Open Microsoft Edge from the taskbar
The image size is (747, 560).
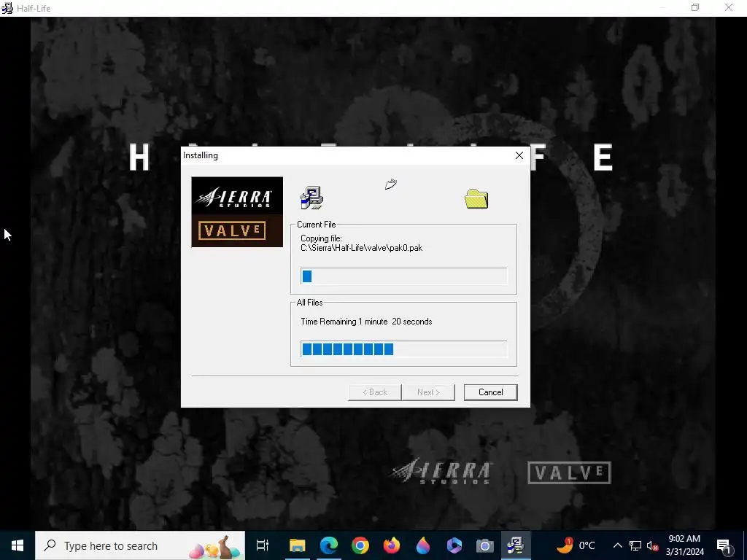pos(329,545)
